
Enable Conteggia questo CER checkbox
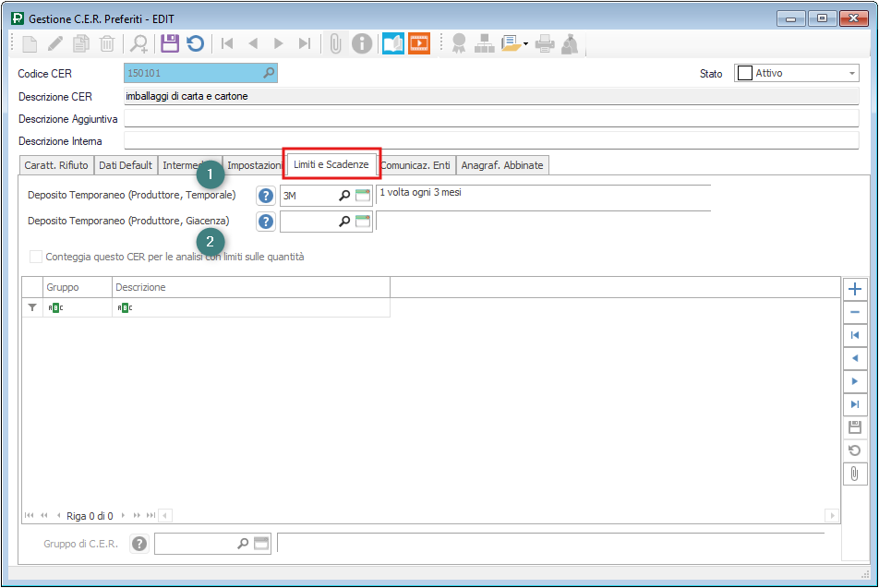coord(36,257)
